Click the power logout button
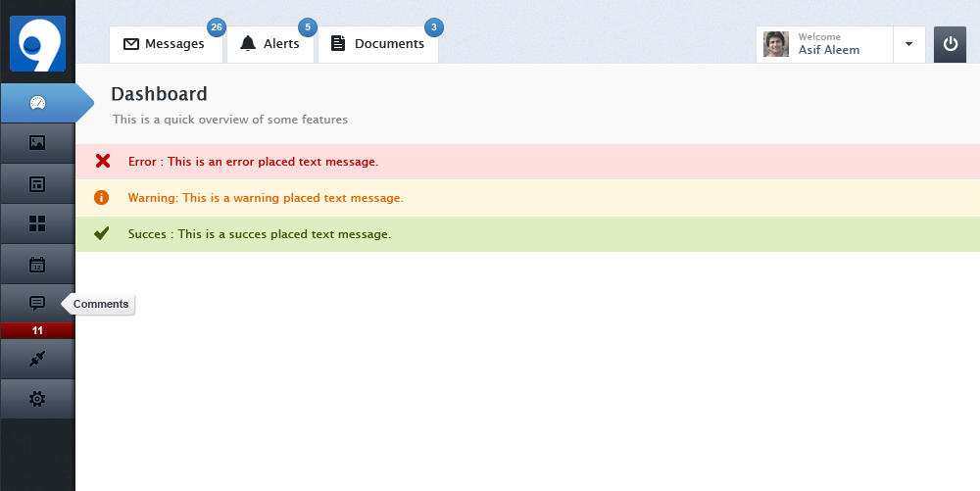Image resolution: width=980 pixels, height=491 pixels. (950, 44)
